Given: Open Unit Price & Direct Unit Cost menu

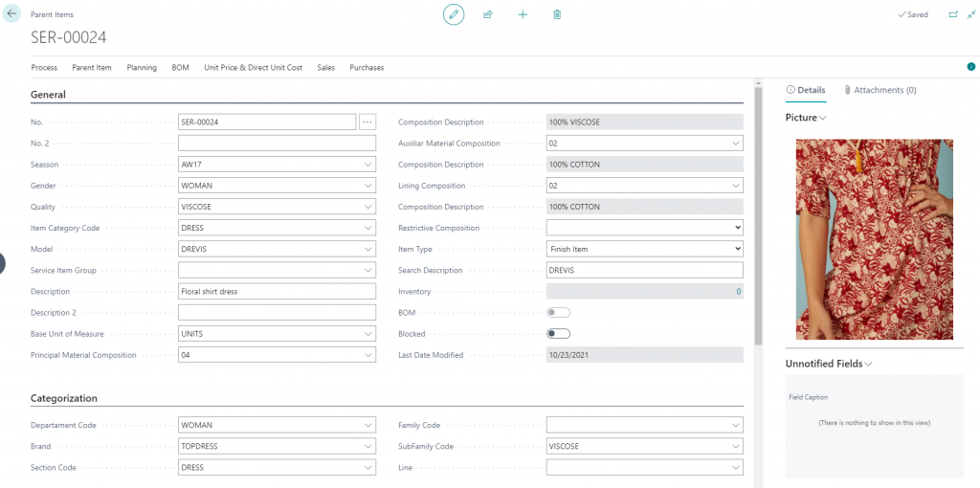Looking at the screenshot, I should pyautogui.click(x=253, y=68).
